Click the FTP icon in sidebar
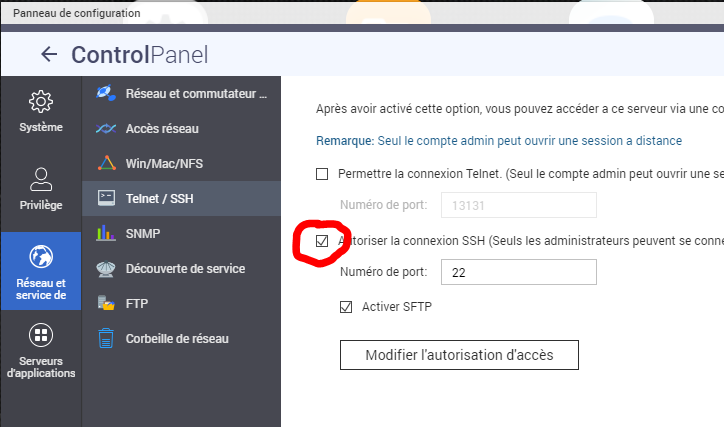Viewport: 724px width, 427px height. [105, 303]
